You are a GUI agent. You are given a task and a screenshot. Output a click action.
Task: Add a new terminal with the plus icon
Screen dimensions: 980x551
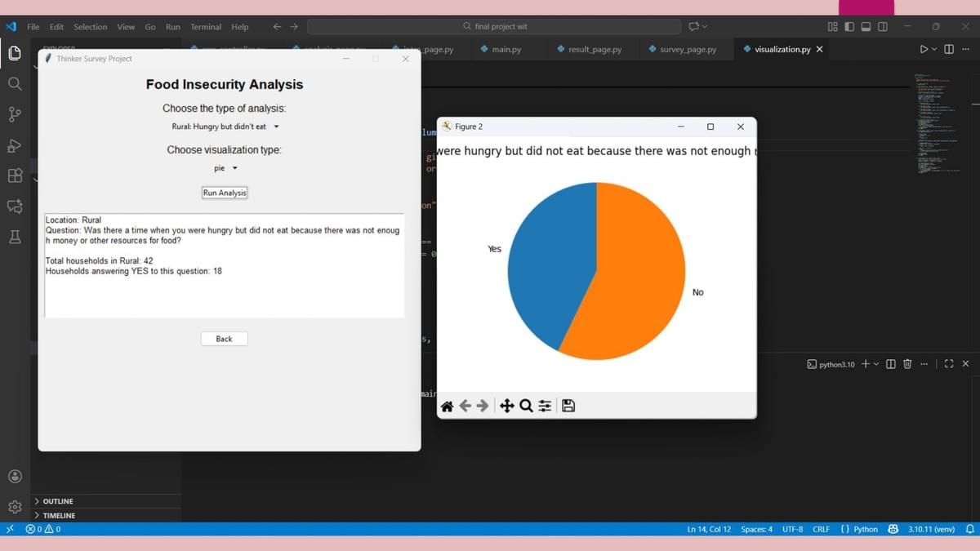click(866, 364)
